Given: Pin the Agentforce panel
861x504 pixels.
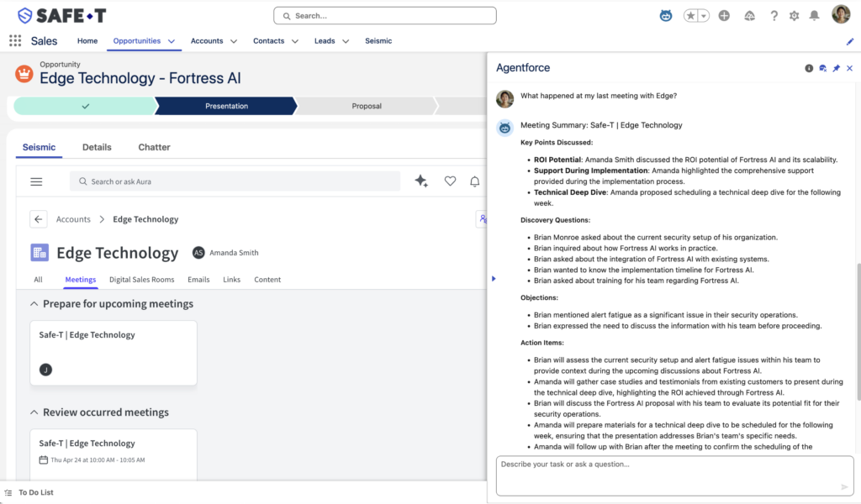Looking at the screenshot, I should (836, 68).
